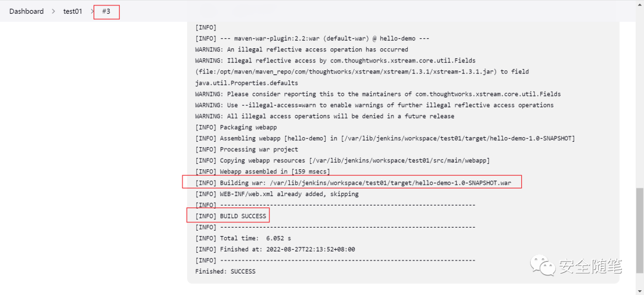Click the 'WEB-INF/web.xml already added' line
The height and width of the screenshot is (295, 644).
(x=277, y=194)
